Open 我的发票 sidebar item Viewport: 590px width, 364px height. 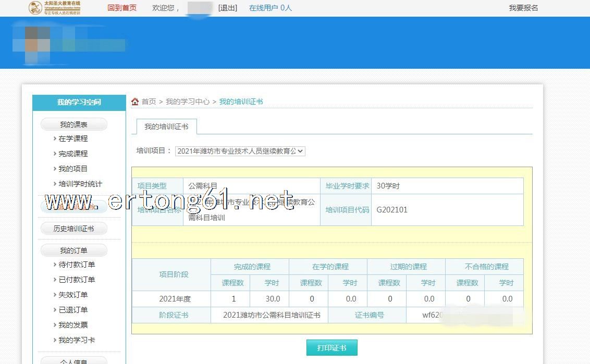click(73, 325)
